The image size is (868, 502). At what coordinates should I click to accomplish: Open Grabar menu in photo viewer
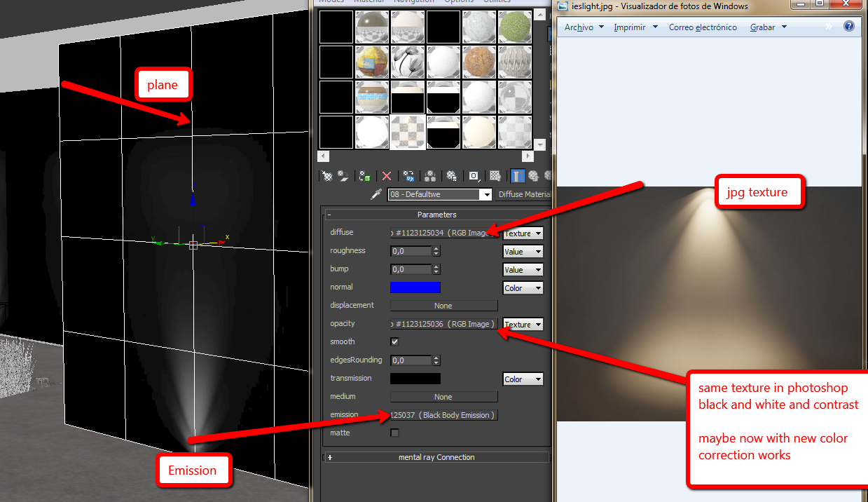coord(769,27)
